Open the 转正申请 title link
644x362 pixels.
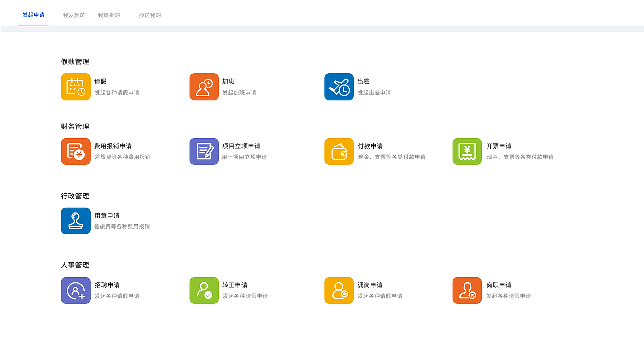[235, 285]
